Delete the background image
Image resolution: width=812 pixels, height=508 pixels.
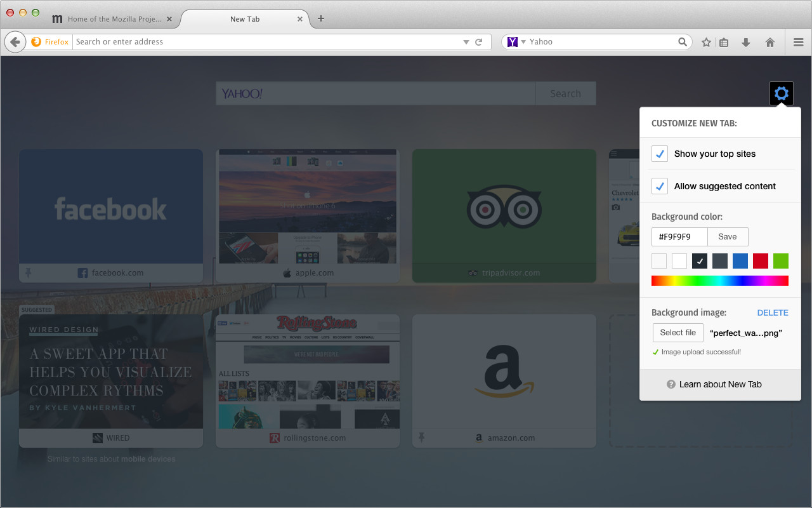[773, 312]
